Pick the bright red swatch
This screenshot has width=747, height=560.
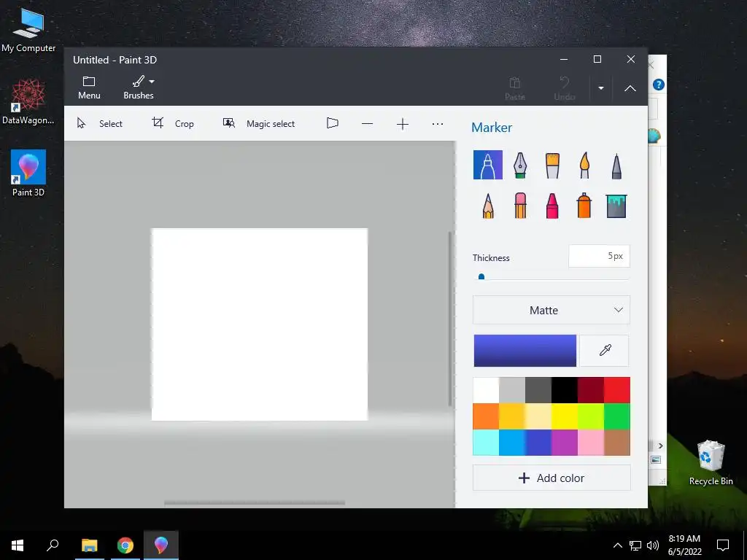point(617,390)
